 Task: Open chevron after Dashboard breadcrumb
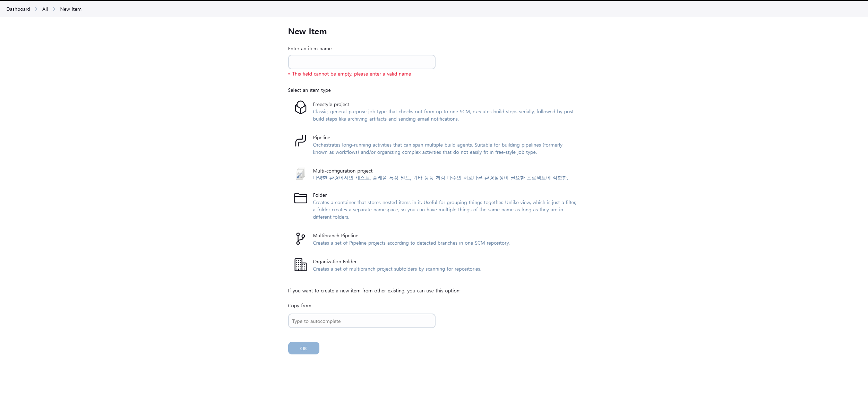pos(36,9)
